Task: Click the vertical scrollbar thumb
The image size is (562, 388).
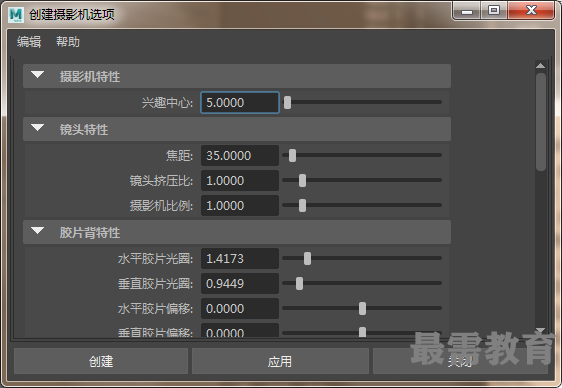Action: [x=541, y=122]
